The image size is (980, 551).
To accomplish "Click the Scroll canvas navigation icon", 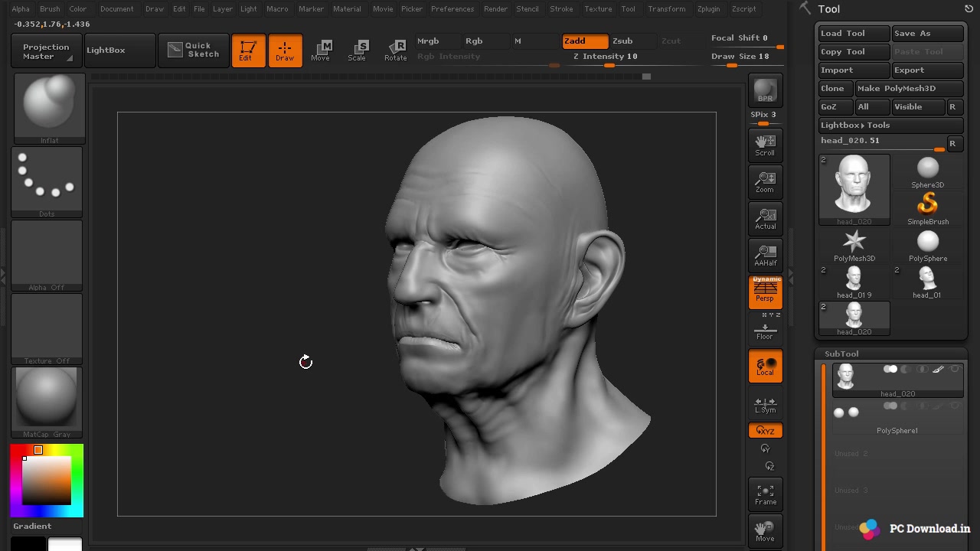I will click(x=765, y=145).
